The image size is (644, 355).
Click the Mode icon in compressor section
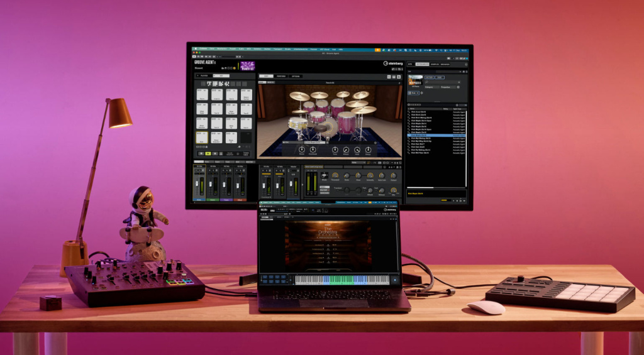pos(325,175)
